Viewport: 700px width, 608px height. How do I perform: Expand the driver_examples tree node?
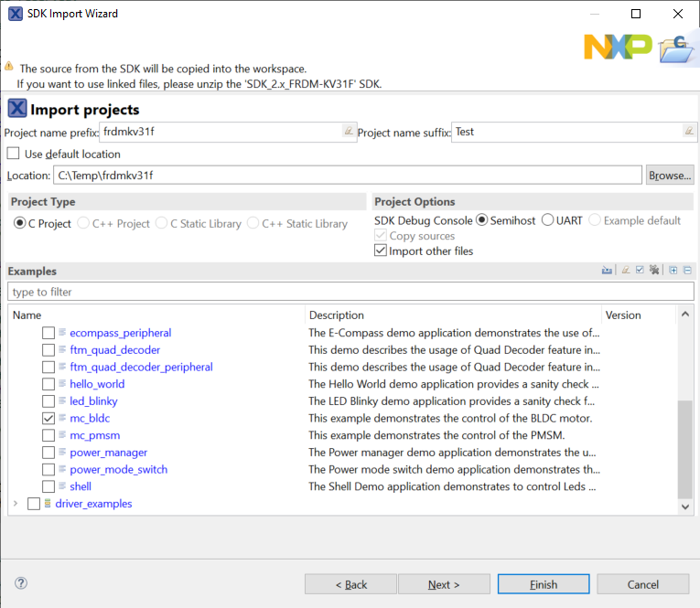coord(16,504)
